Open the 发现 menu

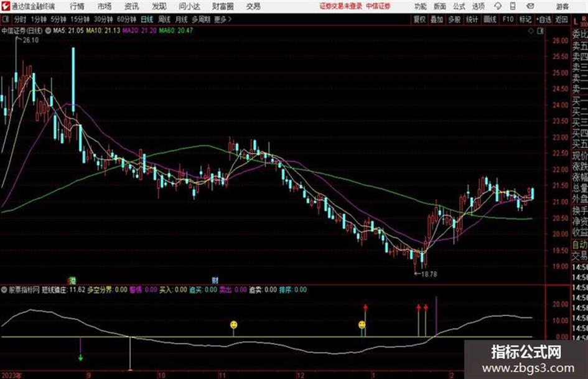159,6
